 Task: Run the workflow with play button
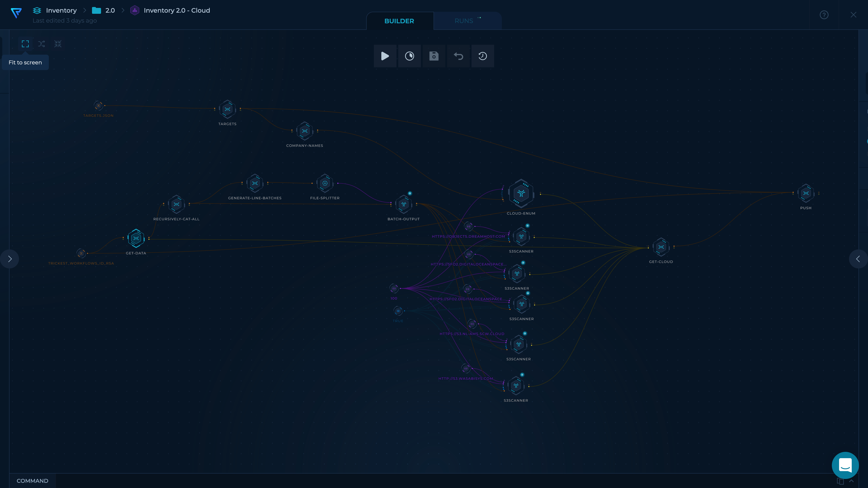pos(385,56)
